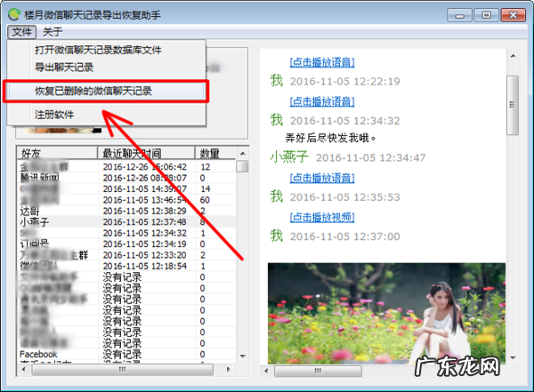The image size is (534, 392).
Task: Minimize the 楼月微信聊天记录导出恢复助手 window
Action: (x=459, y=15)
